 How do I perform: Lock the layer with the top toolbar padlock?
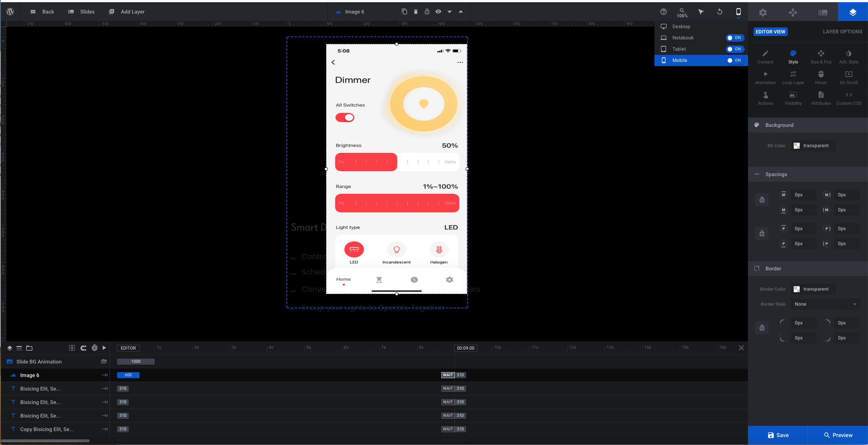click(427, 12)
